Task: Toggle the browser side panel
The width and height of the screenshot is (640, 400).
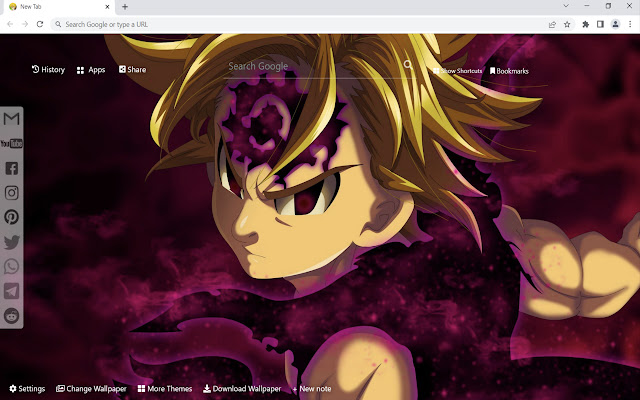Action: 600,24
